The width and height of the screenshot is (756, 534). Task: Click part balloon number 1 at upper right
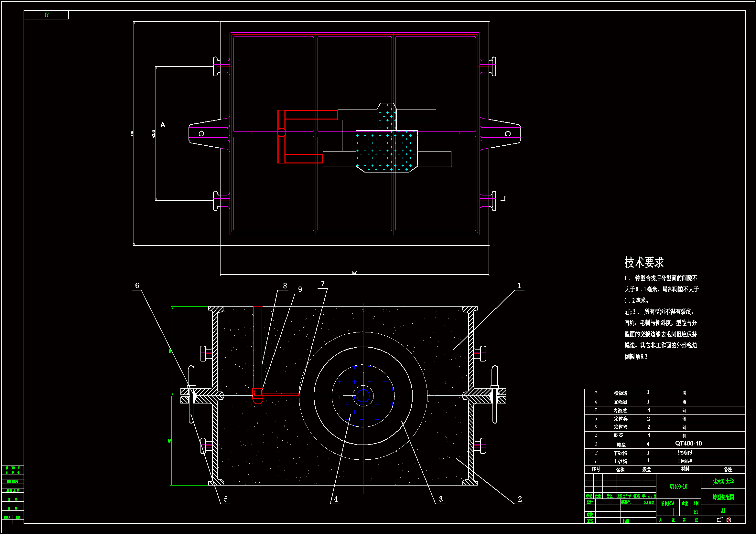click(x=519, y=286)
